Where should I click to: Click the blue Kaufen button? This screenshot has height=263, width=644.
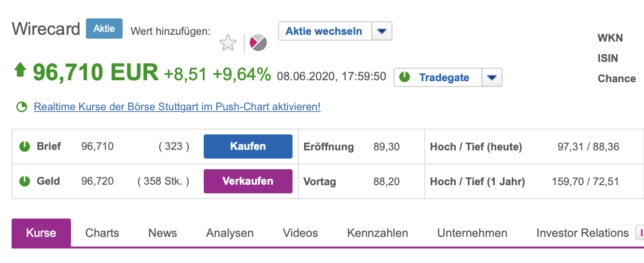[248, 146]
